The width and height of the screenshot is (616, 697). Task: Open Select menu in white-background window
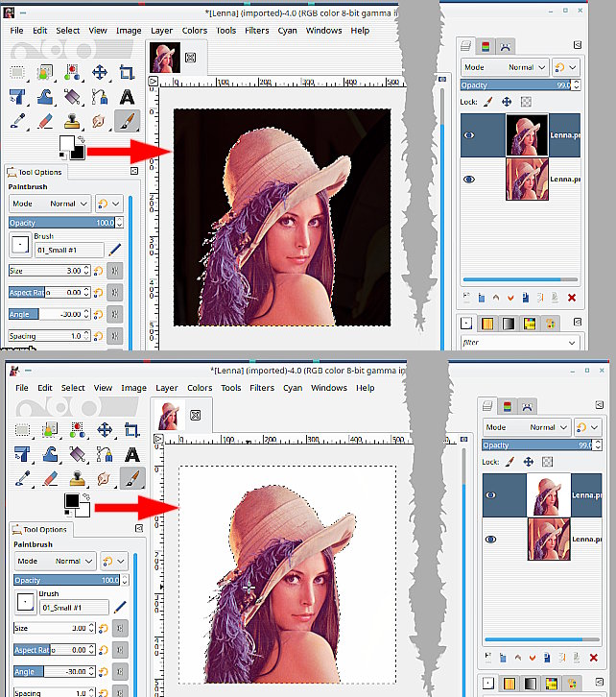(73, 388)
